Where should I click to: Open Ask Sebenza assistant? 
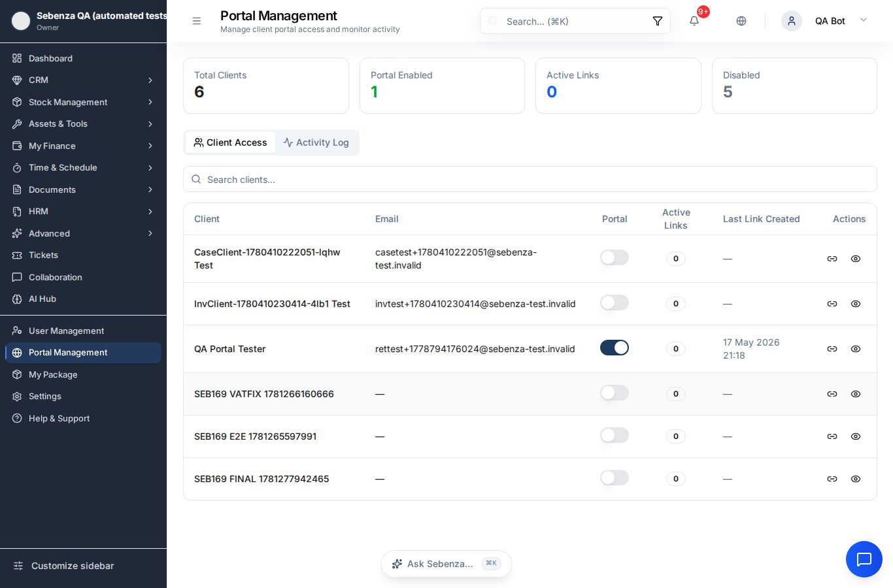(x=446, y=564)
